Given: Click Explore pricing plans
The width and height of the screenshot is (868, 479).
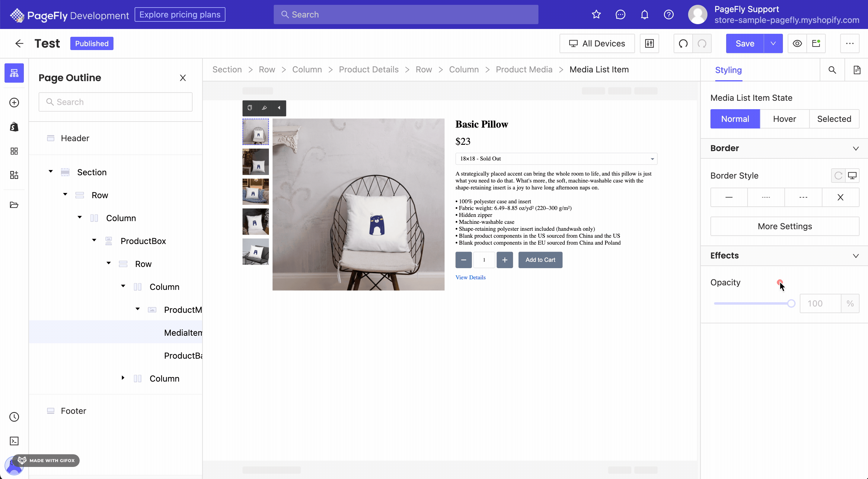Looking at the screenshot, I should click(x=180, y=14).
